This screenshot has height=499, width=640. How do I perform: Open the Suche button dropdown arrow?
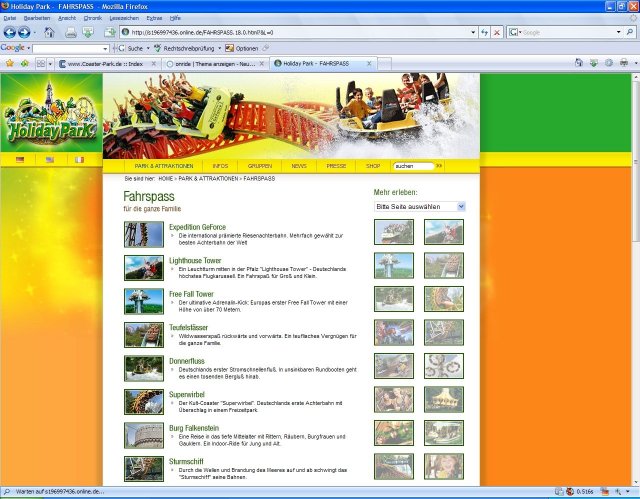148,48
